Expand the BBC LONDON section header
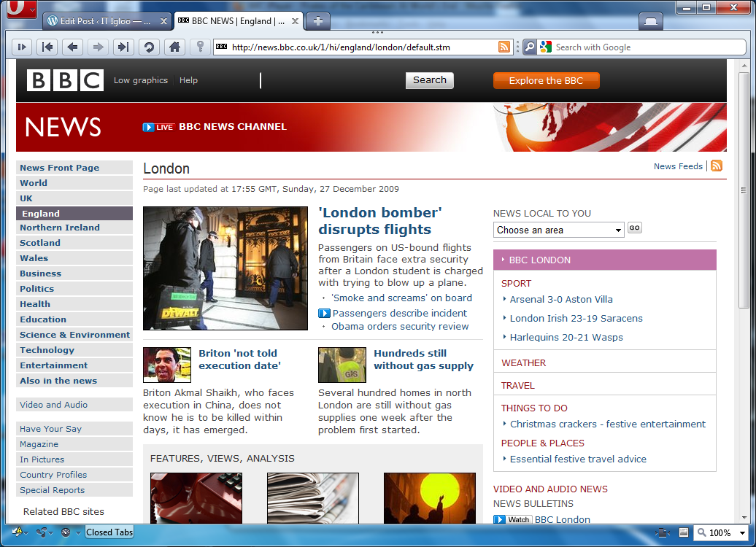756x547 pixels. coord(605,260)
